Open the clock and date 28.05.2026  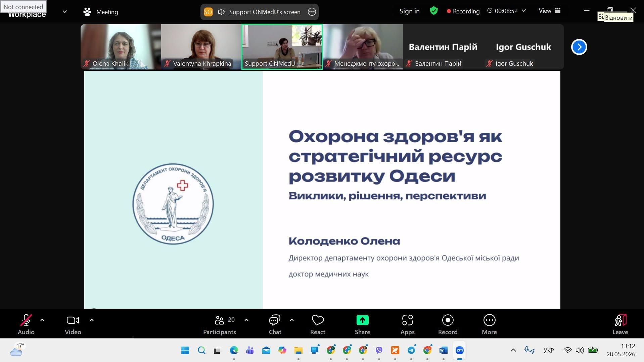point(620,350)
